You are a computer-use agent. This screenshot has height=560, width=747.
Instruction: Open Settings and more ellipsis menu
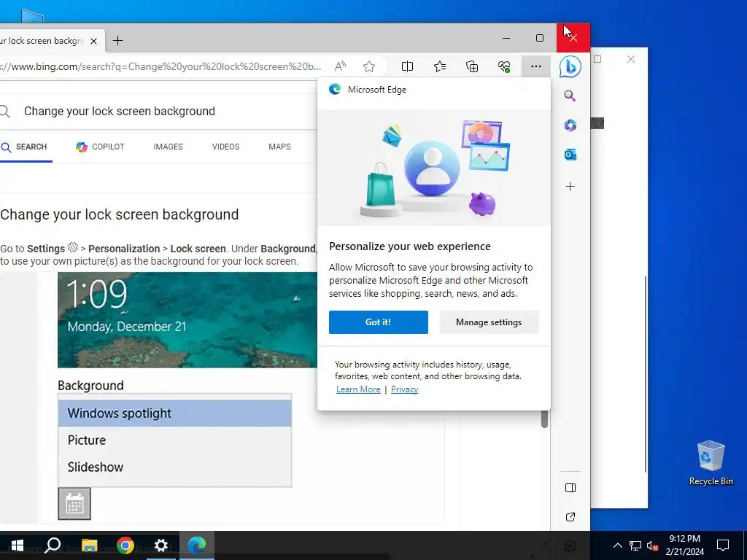pos(536,66)
